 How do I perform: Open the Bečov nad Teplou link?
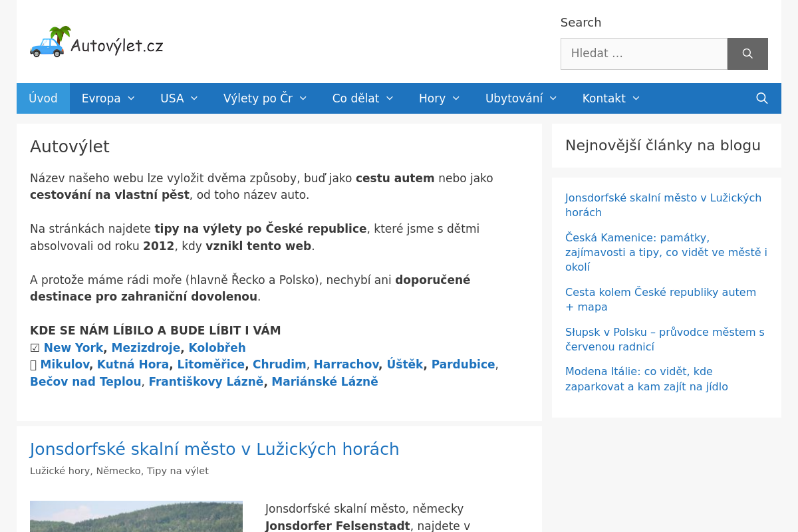(86, 382)
